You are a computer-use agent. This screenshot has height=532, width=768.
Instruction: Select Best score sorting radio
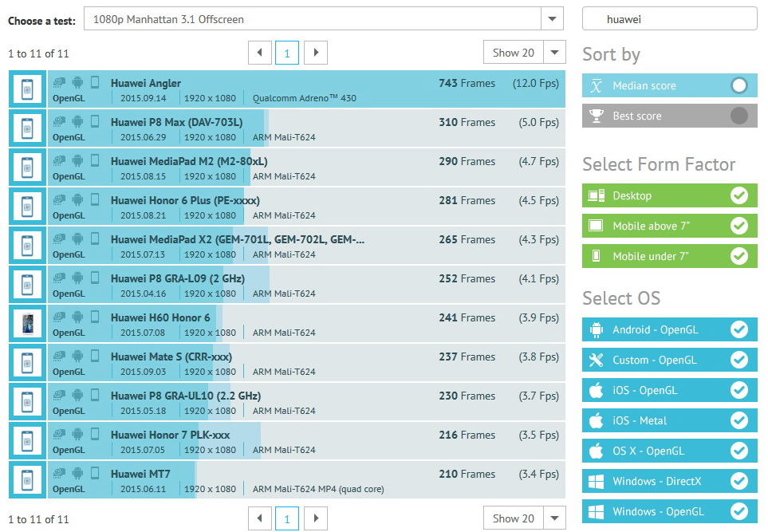pyautogui.click(x=739, y=116)
